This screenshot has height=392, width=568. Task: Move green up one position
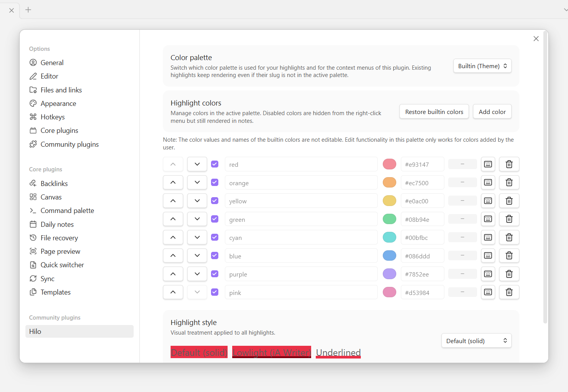[173, 219]
